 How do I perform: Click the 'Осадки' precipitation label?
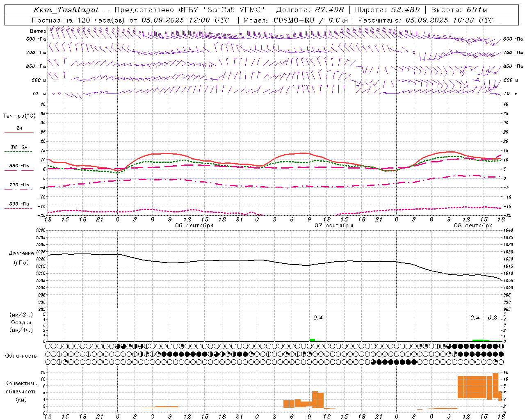[21, 322]
